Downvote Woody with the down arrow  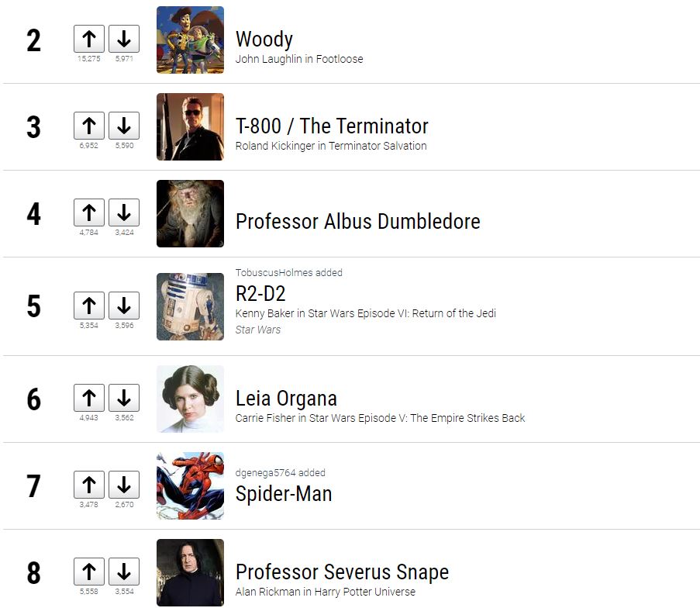pos(124,39)
